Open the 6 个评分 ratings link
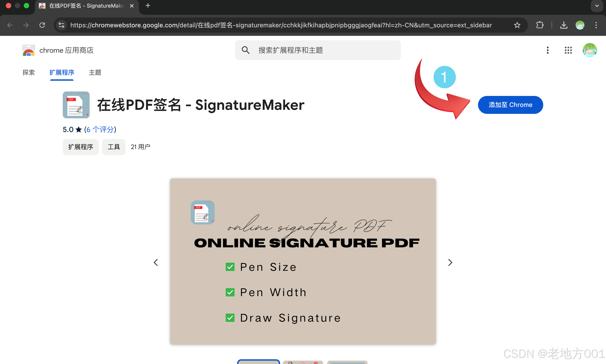Viewport: 606px width, 364px height. point(100,130)
